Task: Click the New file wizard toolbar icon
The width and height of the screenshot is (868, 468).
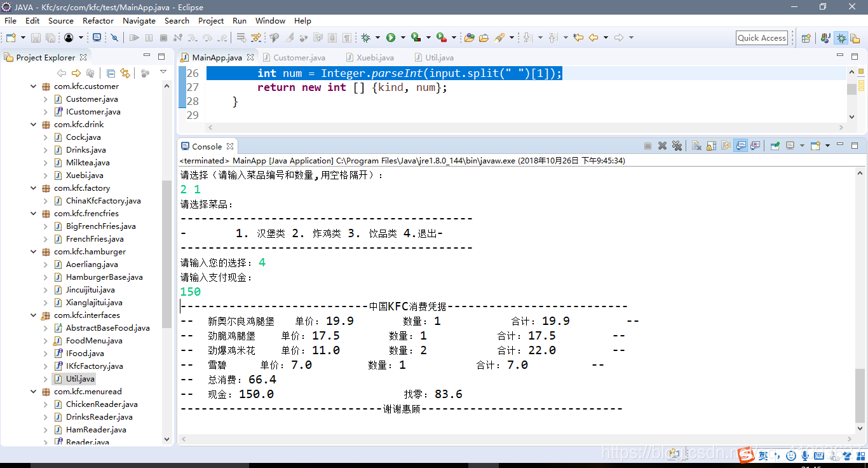Action: (x=11, y=38)
